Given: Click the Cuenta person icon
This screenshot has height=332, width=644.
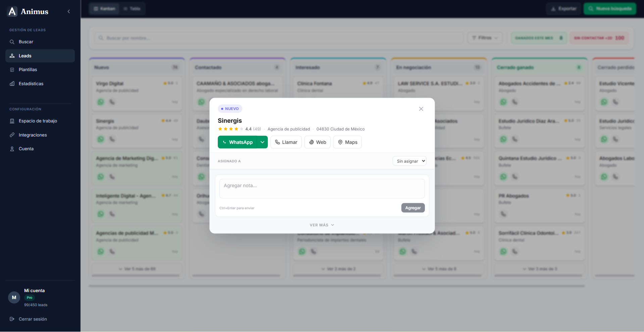Looking at the screenshot, I should [x=12, y=149].
